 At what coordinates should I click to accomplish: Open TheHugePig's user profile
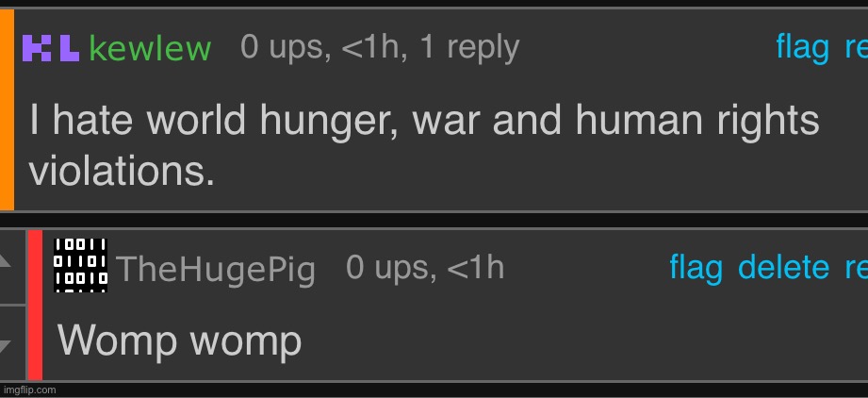click(217, 270)
